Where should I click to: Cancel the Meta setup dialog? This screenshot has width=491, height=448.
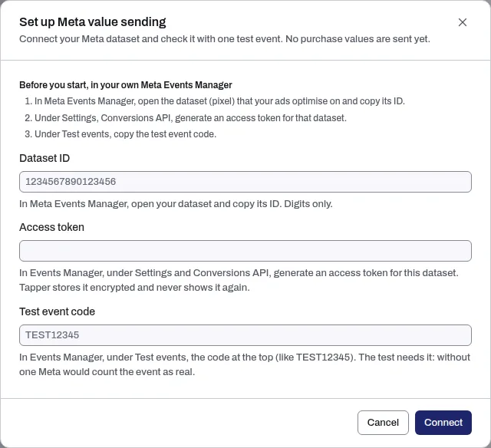click(x=383, y=423)
